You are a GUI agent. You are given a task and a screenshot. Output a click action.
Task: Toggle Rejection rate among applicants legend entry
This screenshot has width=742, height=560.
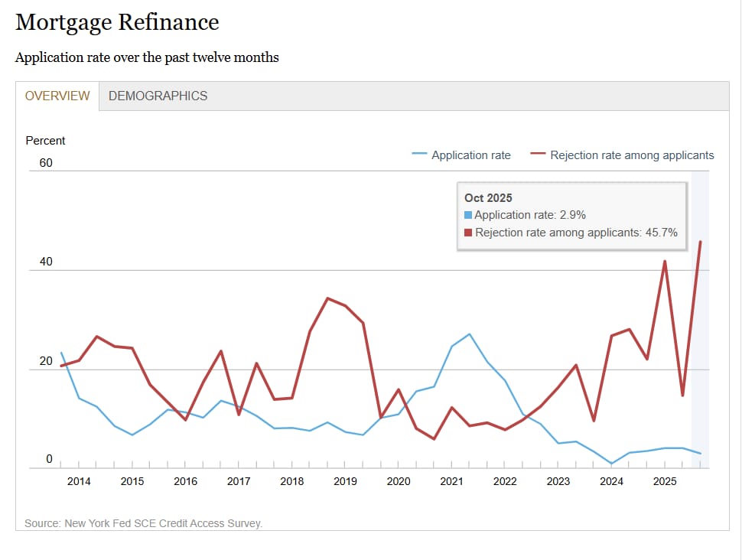click(x=622, y=155)
